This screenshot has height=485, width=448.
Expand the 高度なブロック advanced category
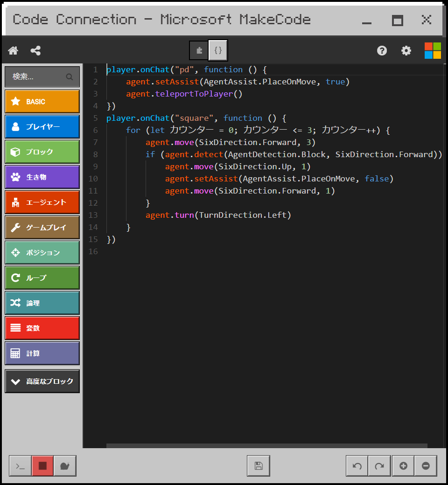pos(42,381)
